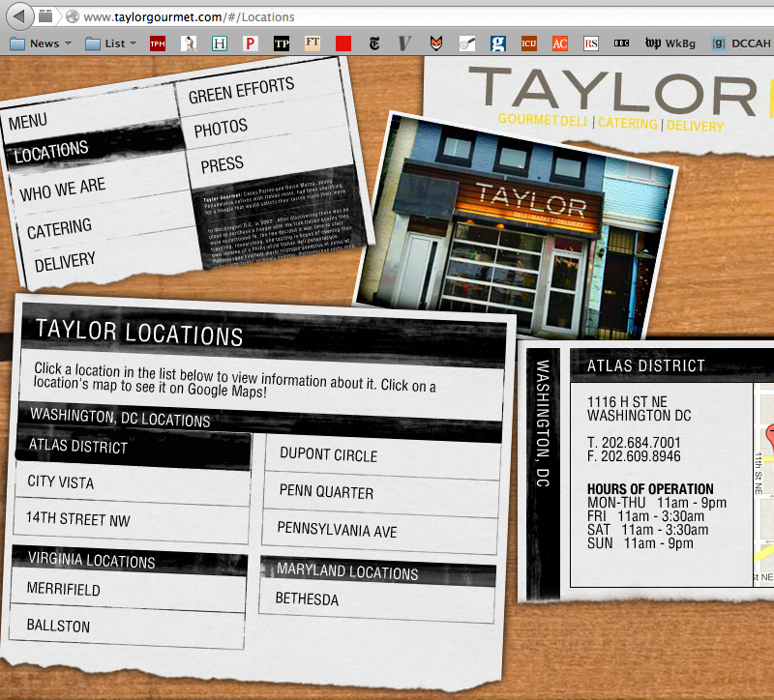This screenshot has height=700, width=774.
Task: View the Bethesda location details
Action: click(307, 599)
